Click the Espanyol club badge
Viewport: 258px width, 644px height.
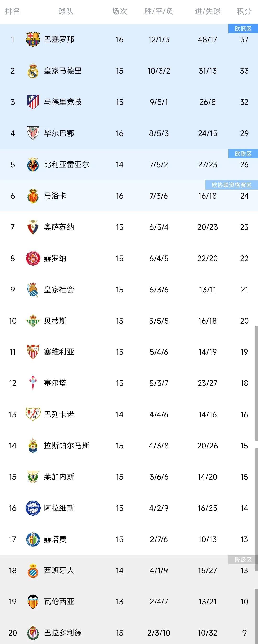(x=33, y=570)
